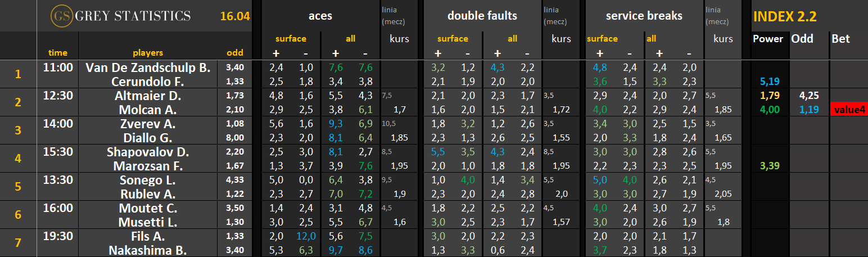Click the 5,19 Power value cell

[769, 82]
